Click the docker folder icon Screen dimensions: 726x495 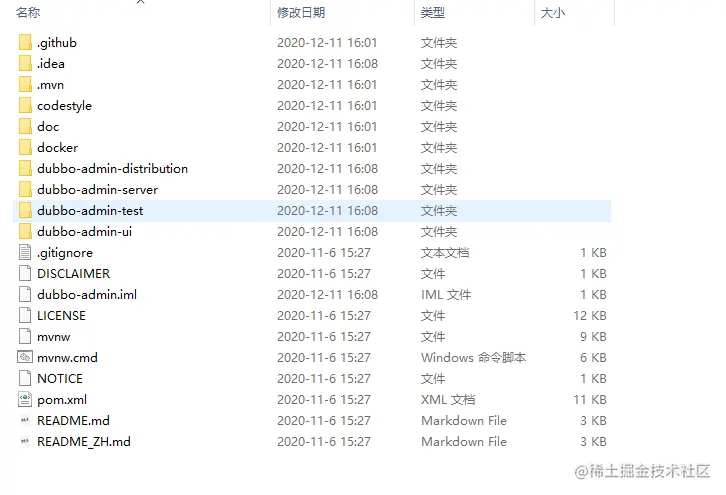pos(25,147)
